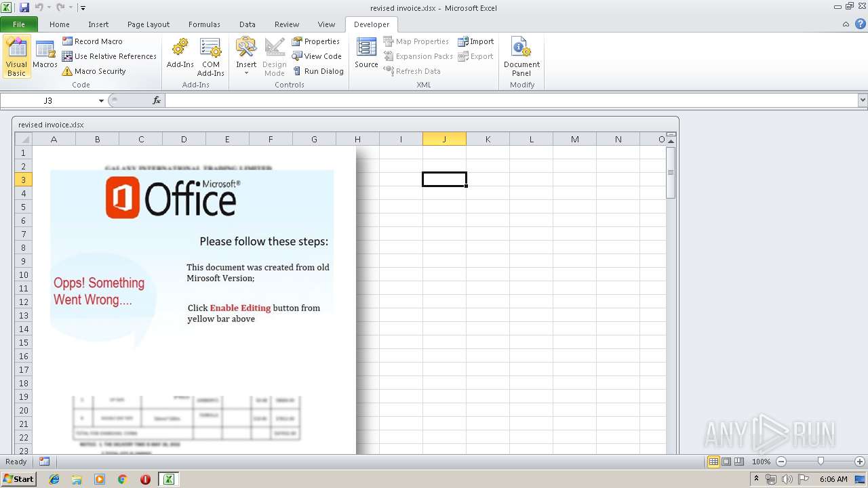Open the Visual Basic editor

click(x=16, y=57)
